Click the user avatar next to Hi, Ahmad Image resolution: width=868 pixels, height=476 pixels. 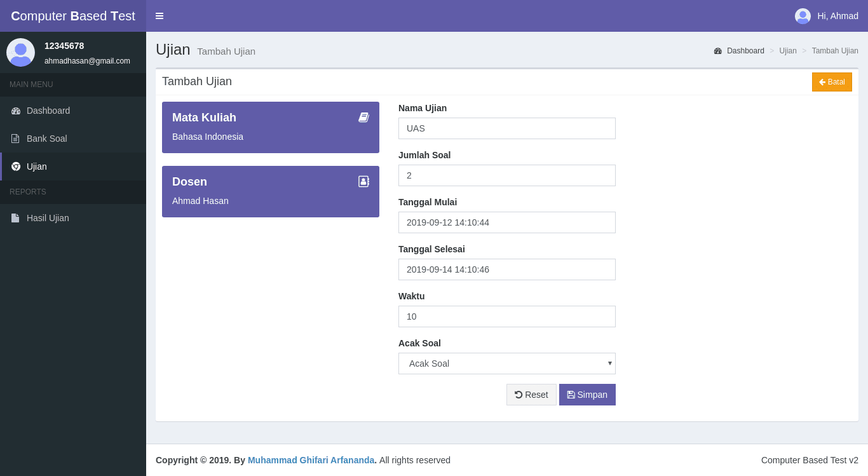click(x=803, y=16)
